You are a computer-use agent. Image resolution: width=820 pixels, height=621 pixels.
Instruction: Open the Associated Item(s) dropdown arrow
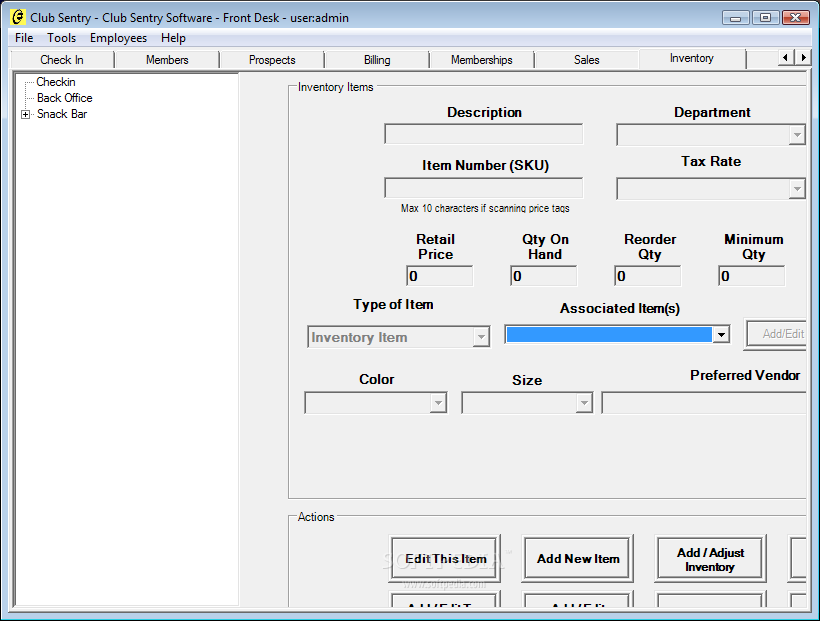(721, 334)
